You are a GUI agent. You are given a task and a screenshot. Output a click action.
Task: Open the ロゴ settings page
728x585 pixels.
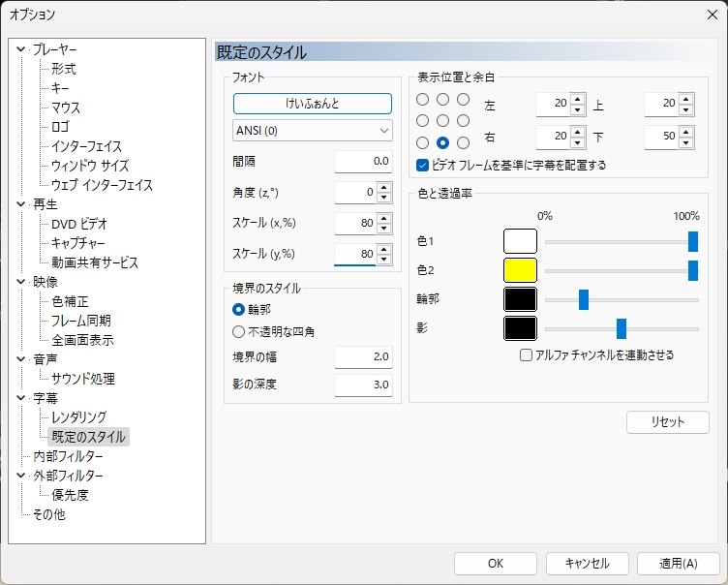pos(60,126)
